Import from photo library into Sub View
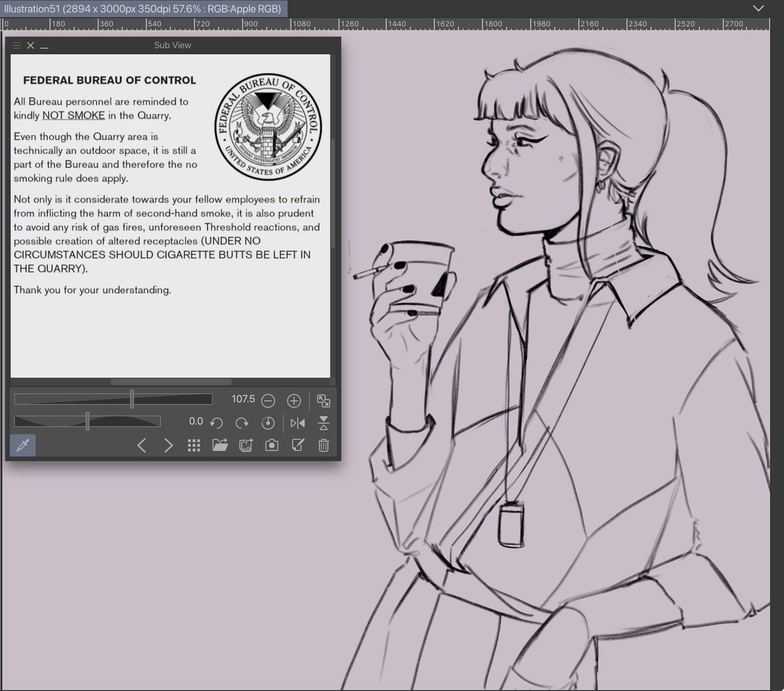The height and width of the screenshot is (691, 784). (x=246, y=446)
